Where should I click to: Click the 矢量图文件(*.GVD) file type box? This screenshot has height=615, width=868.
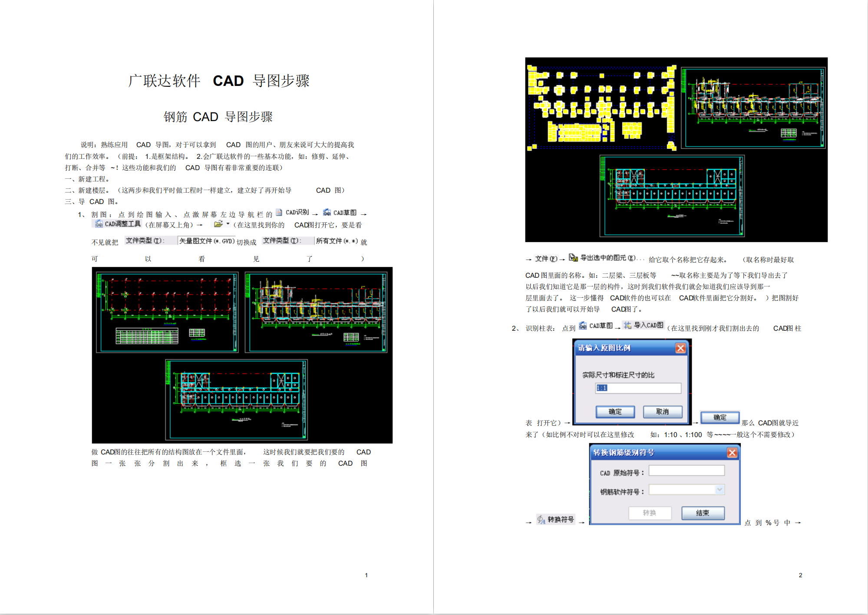point(207,241)
